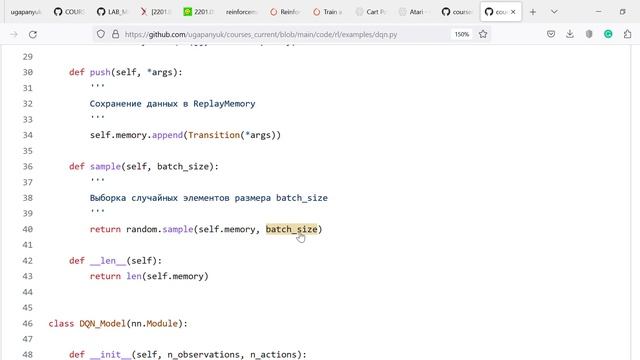Open the extensions puzzle icon

627,34
